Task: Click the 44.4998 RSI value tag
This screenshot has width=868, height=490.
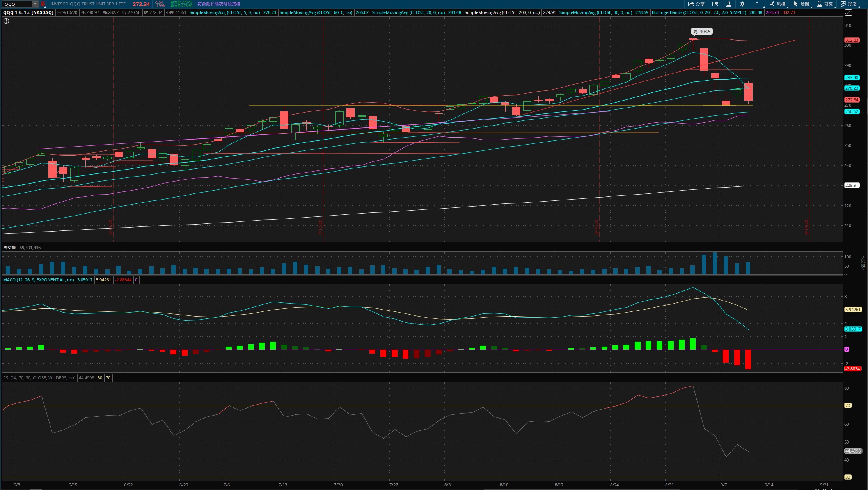Action: point(853,451)
